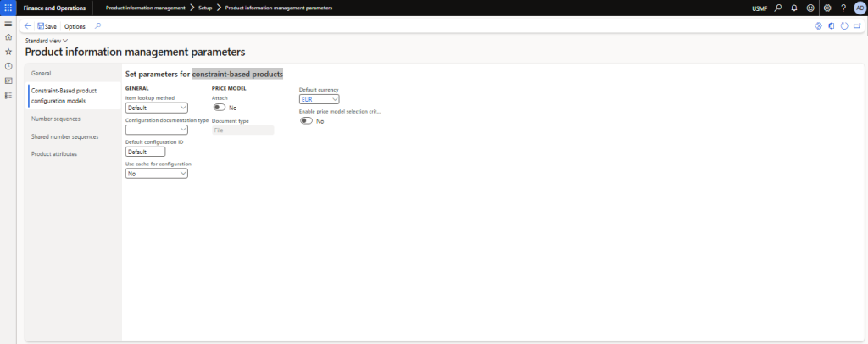Toggle the Attach price model switch

click(x=219, y=108)
